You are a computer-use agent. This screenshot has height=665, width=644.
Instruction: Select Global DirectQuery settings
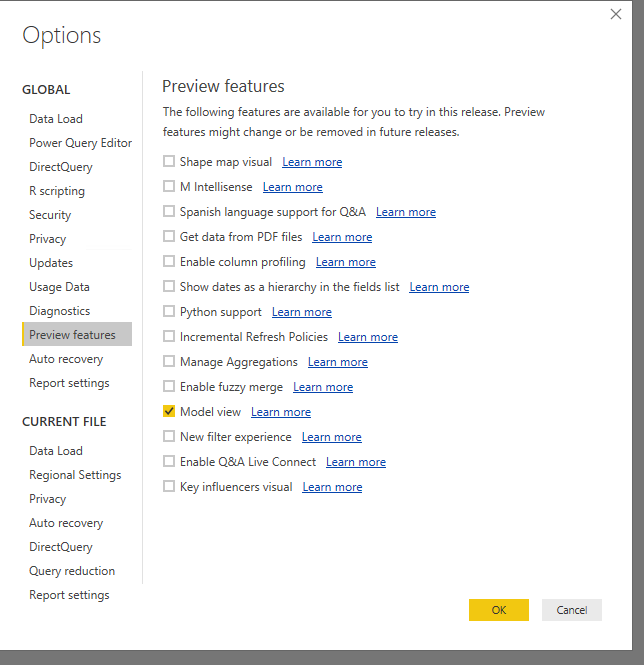tap(61, 167)
